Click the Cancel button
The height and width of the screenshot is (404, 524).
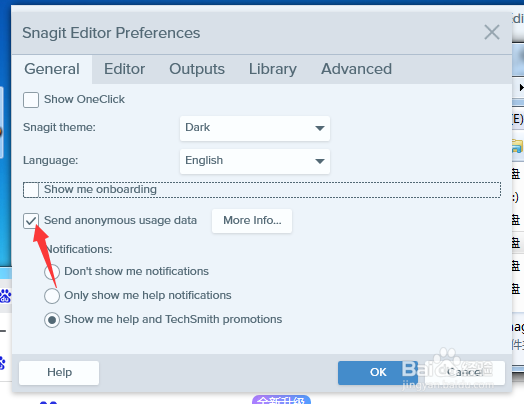(465, 373)
